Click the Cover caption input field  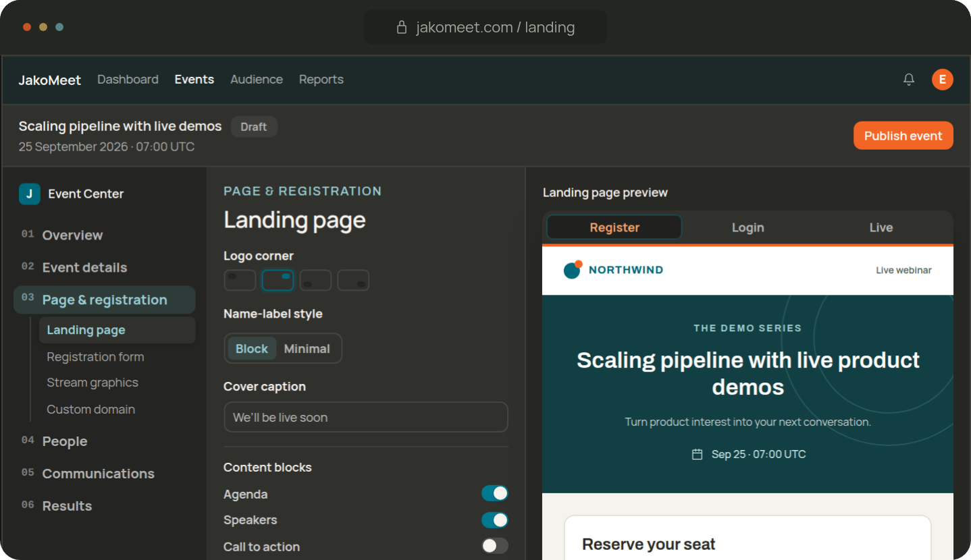(366, 417)
